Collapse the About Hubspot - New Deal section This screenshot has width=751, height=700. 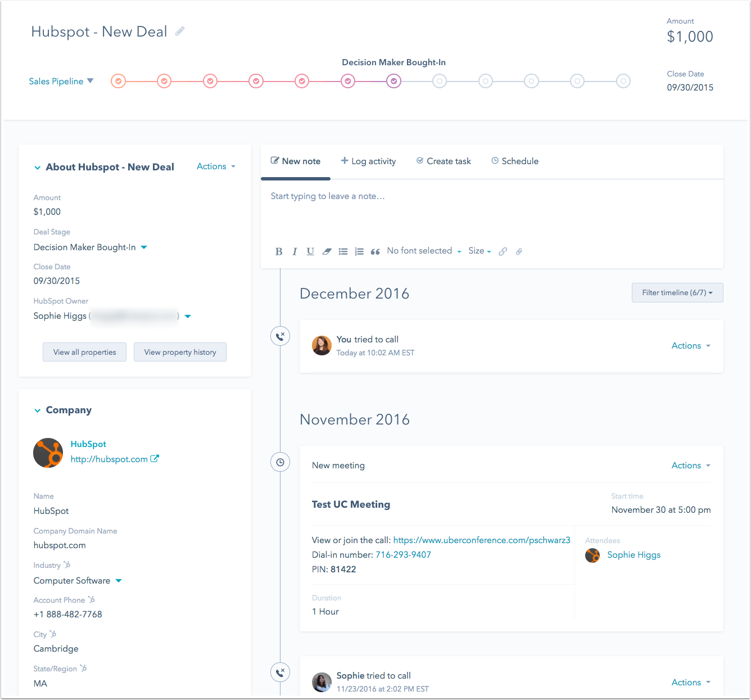point(37,168)
